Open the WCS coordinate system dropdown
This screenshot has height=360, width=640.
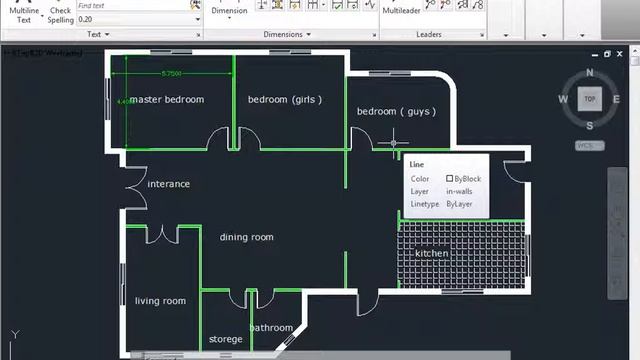(590, 146)
